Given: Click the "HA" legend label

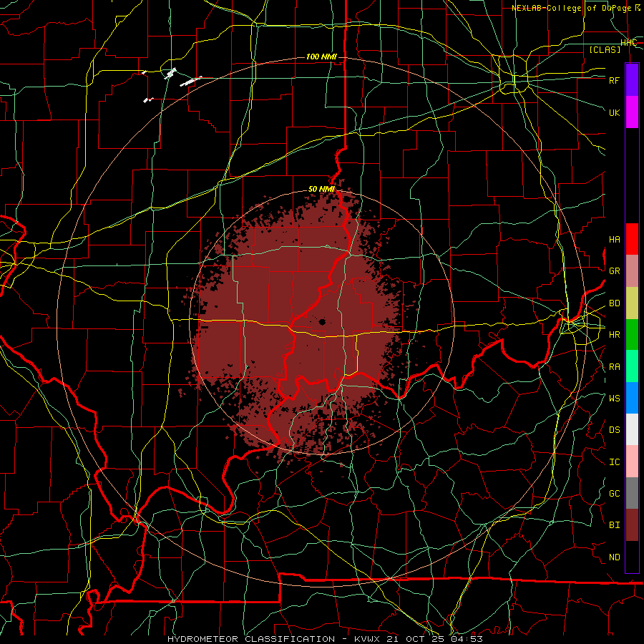Looking at the screenshot, I should coord(614,239).
